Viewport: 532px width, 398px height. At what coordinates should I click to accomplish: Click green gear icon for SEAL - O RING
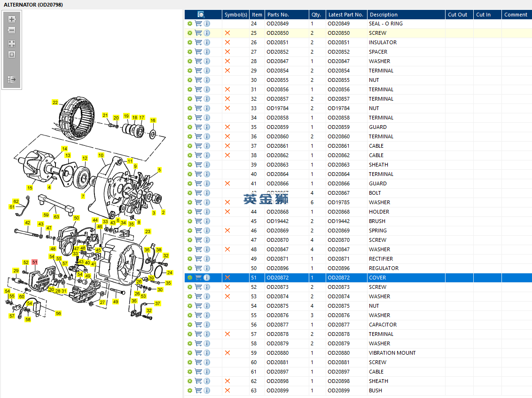coord(190,24)
